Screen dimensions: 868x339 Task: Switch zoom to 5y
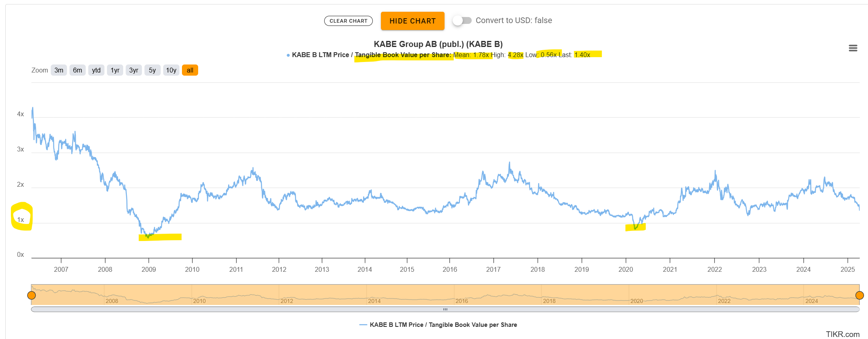[152, 70]
